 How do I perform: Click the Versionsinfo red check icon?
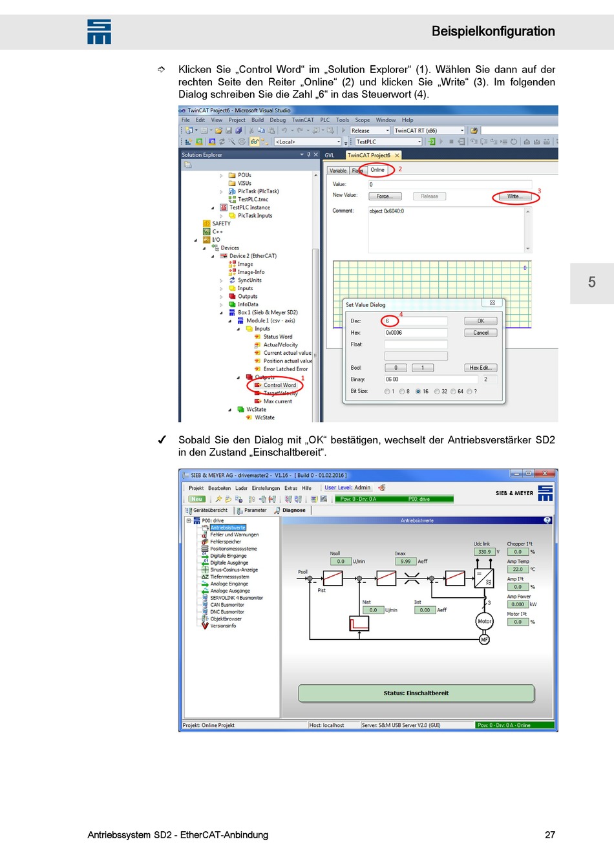pos(205,626)
